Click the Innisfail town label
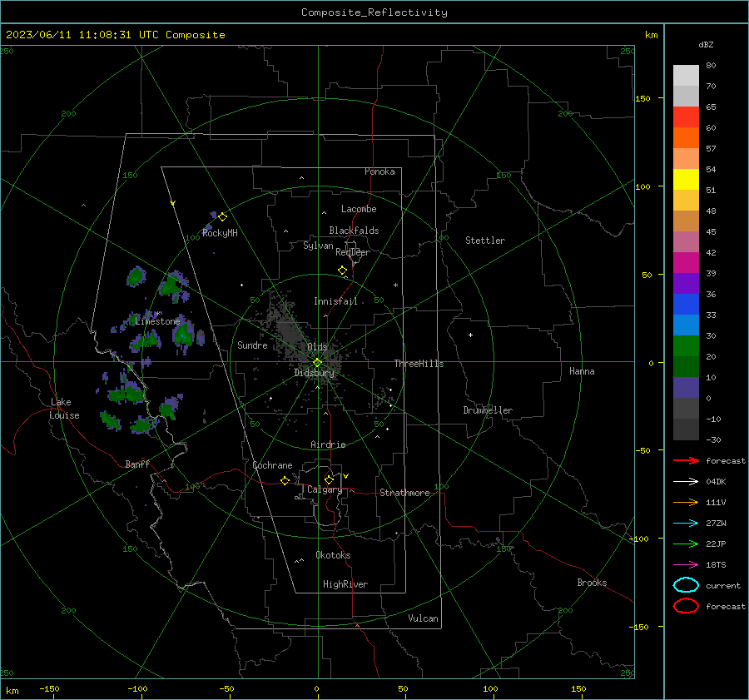Viewport: 749px width, 700px height. point(335,301)
